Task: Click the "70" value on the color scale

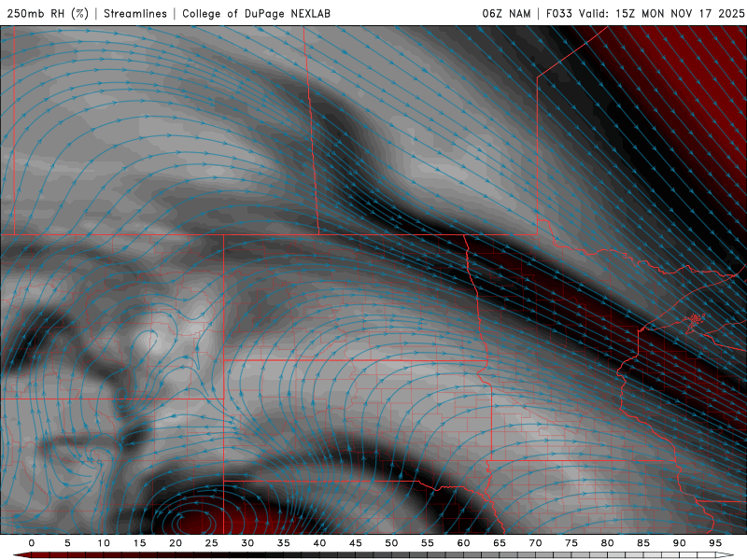Action: pyautogui.click(x=535, y=543)
